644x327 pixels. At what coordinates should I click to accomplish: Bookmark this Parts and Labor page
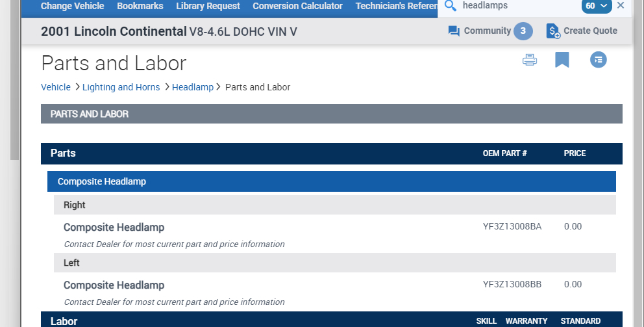[562, 60]
